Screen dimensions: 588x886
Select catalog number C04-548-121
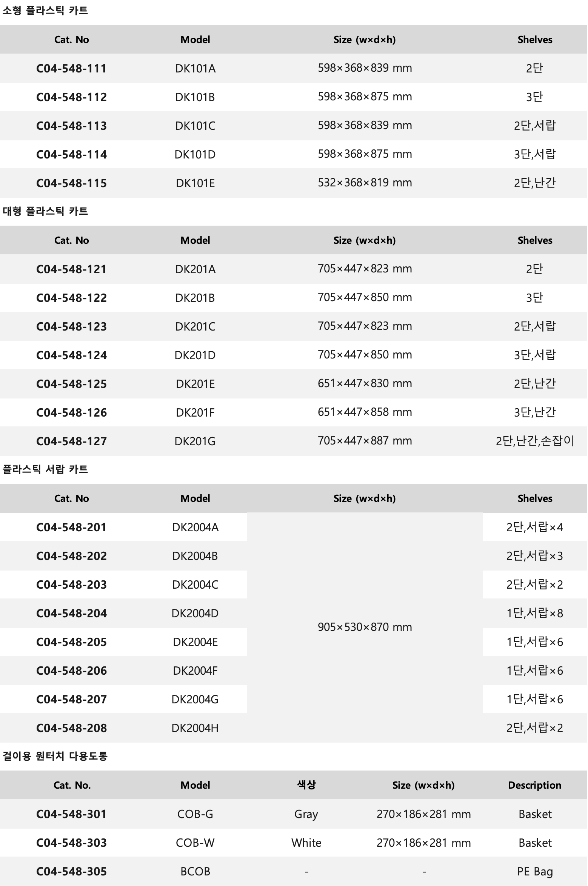(71, 269)
